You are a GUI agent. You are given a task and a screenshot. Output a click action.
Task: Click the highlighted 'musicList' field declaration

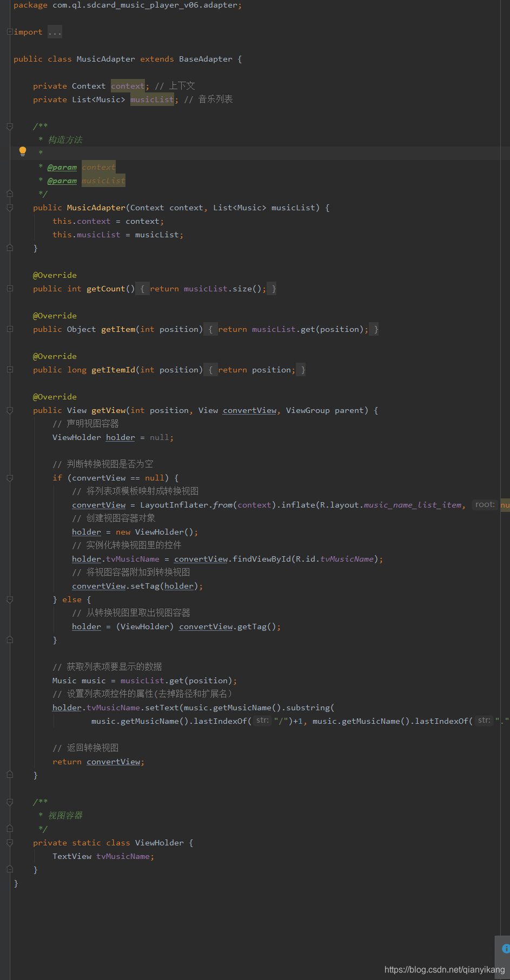pos(152,99)
